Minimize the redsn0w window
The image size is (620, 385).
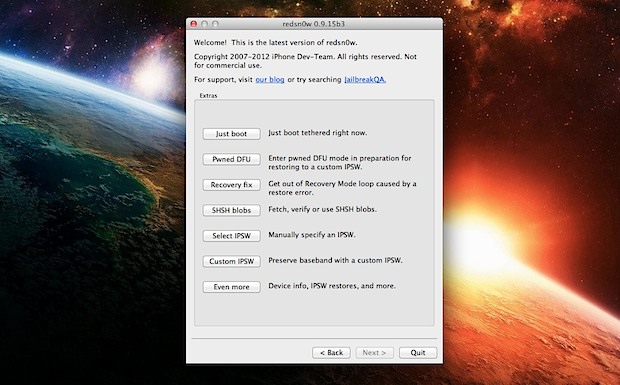(204, 24)
